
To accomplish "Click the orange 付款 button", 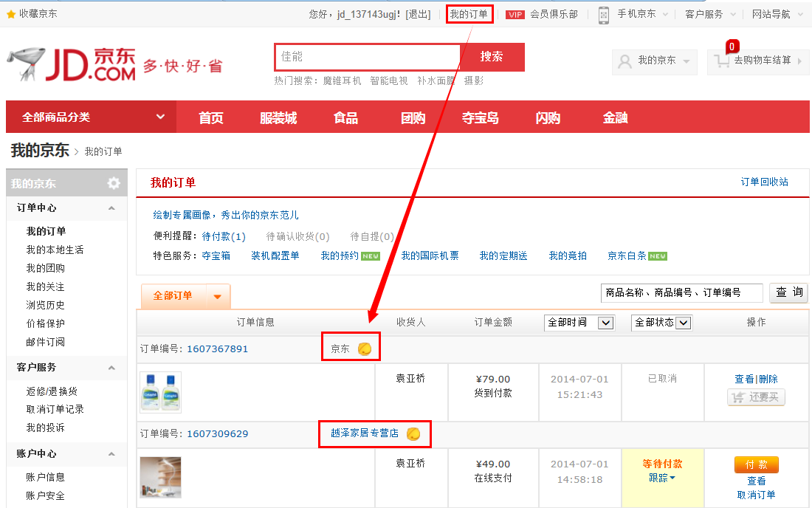I will point(756,464).
